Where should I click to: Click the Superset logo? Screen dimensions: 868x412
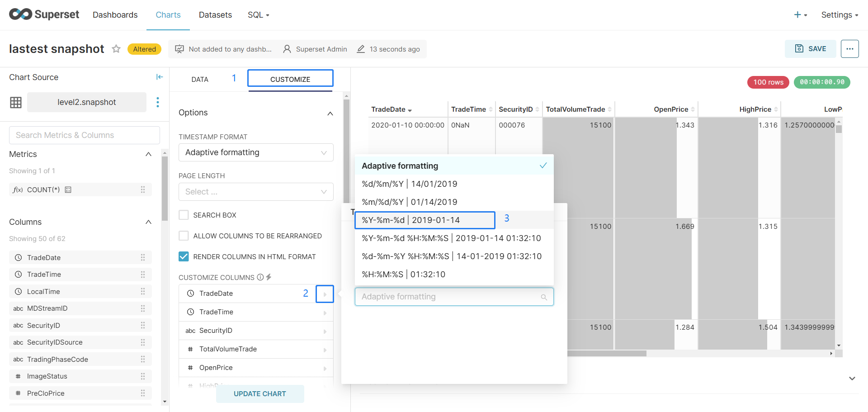point(44,14)
